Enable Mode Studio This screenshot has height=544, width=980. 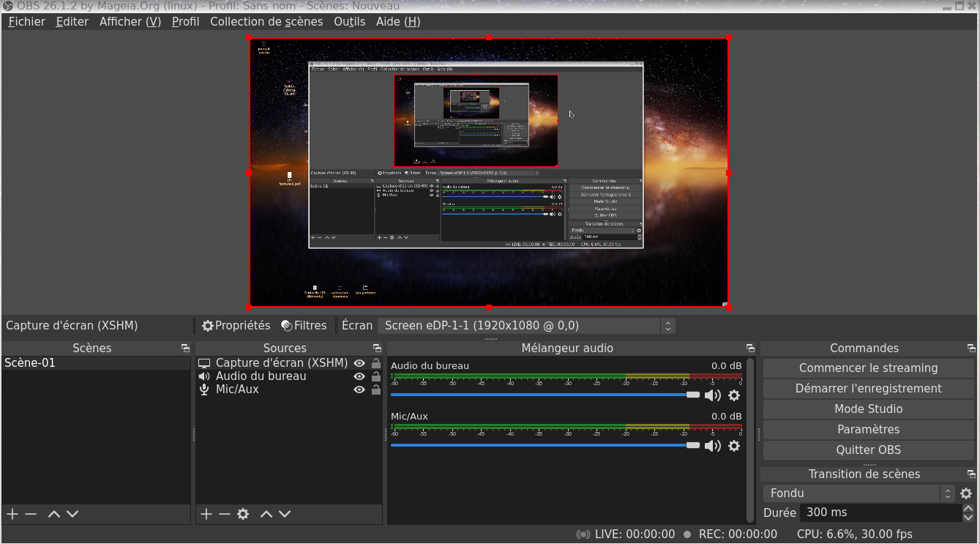868,409
